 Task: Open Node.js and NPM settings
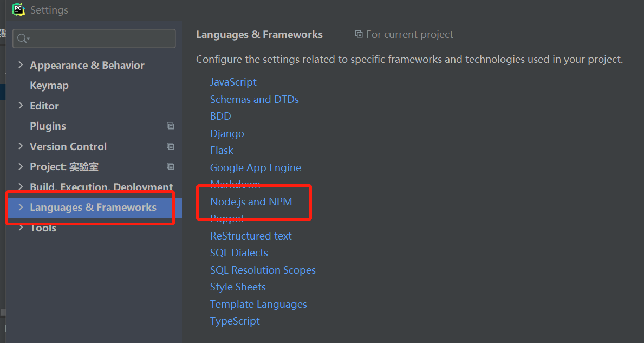[x=251, y=201]
